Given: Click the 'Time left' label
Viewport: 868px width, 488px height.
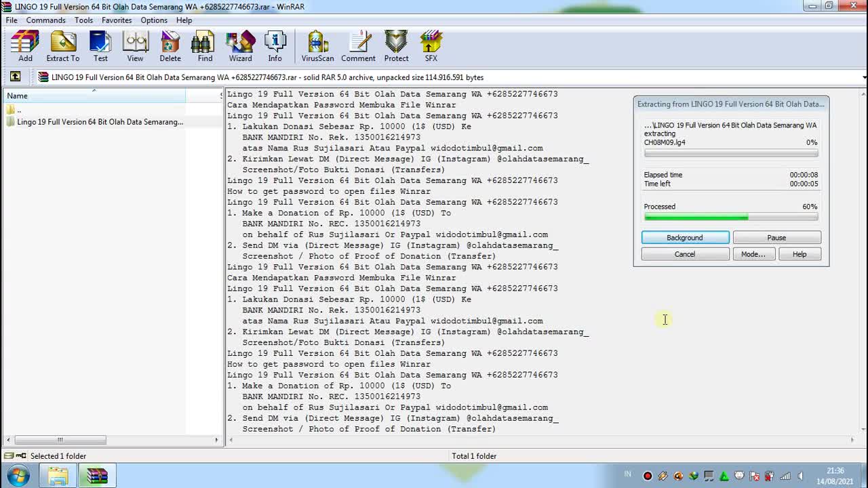Looking at the screenshot, I should pos(657,184).
